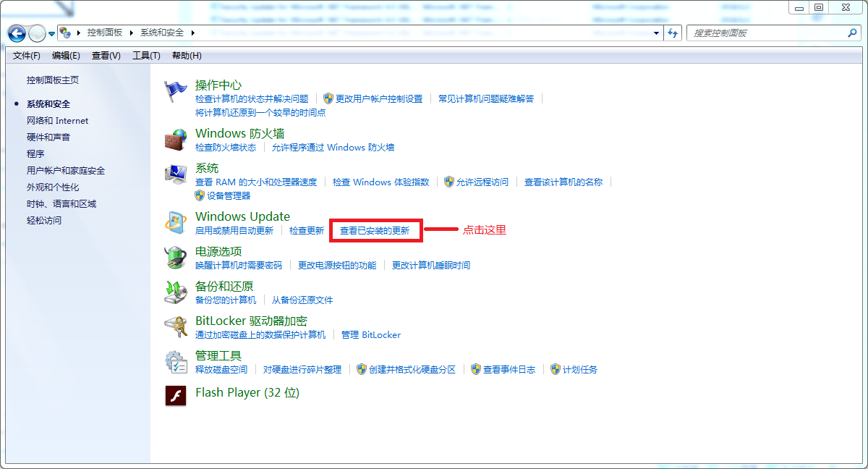Open 设备管理器
Screen dimensions: 868x469
pos(229,196)
